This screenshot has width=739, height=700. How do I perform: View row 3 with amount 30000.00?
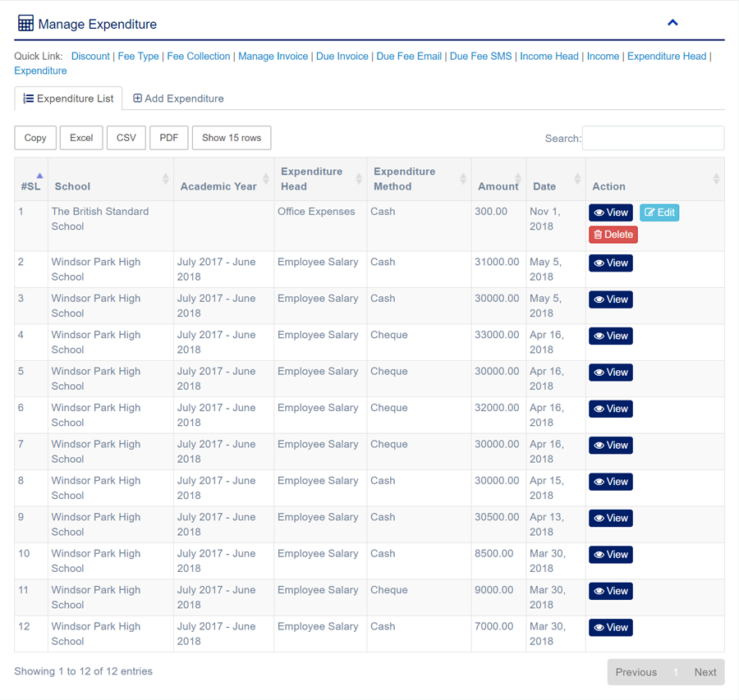(x=611, y=300)
